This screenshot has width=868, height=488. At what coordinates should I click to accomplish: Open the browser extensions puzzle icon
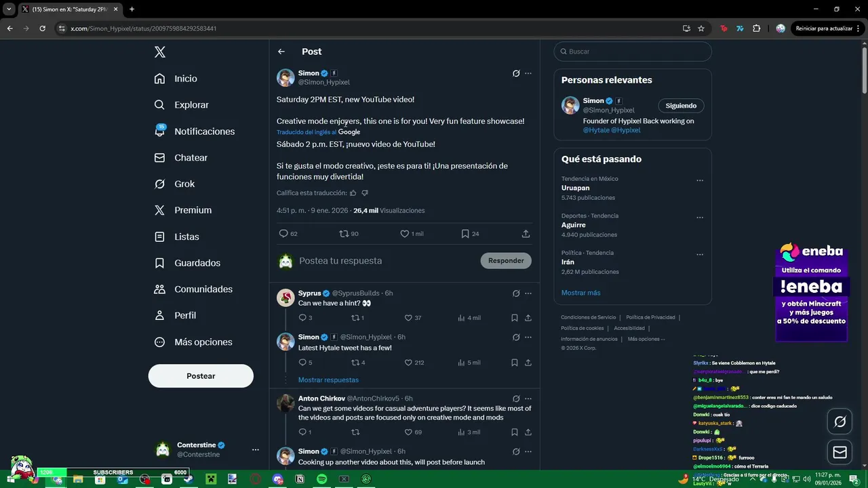[757, 28]
